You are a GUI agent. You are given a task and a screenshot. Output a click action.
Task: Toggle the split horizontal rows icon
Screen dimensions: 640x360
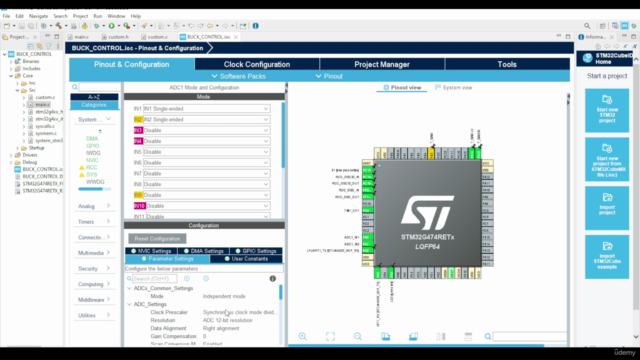pyautogui.click(x=468, y=336)
